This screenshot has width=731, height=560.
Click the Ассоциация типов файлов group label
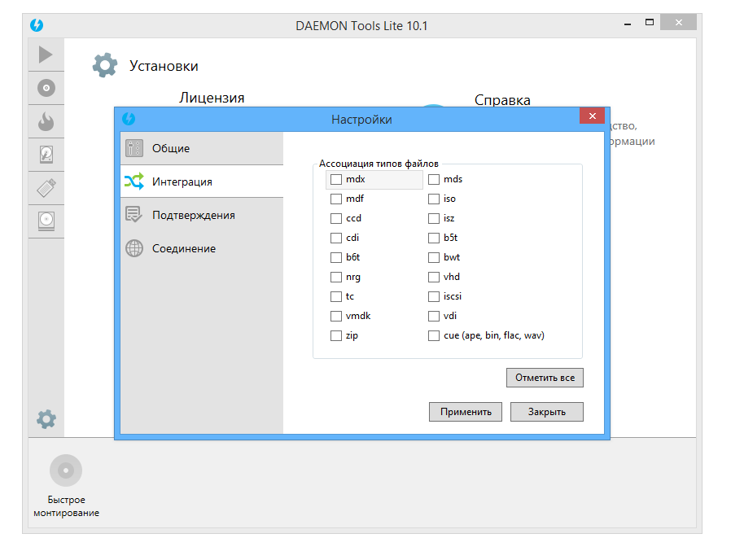point(379,164)
